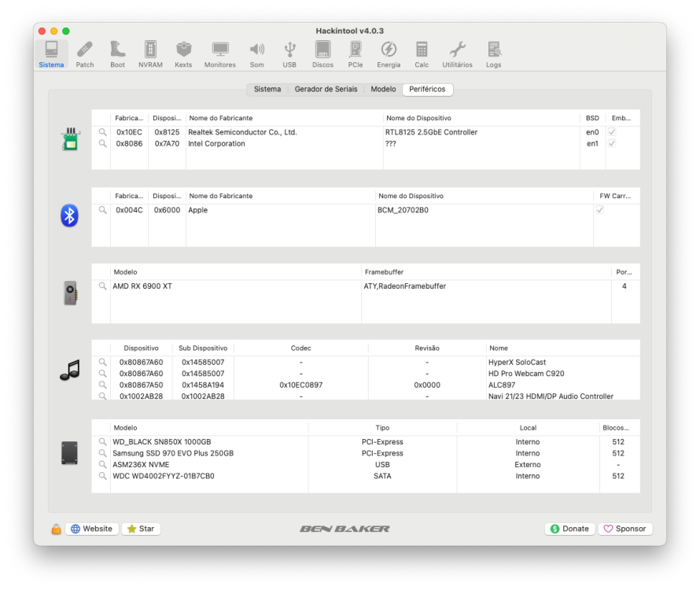Open the Som audio section
Screen dimensions: 700x590
point(256,54)
